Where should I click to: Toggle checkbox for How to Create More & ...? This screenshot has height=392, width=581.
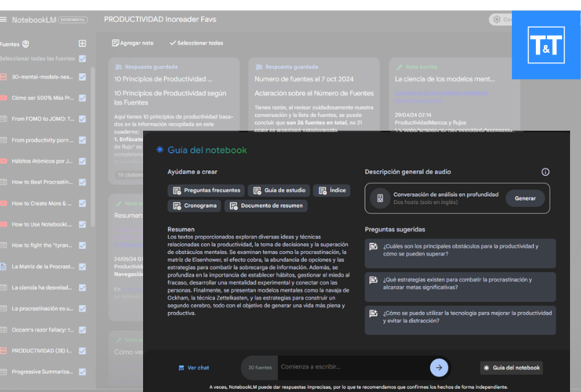coord(82,203)
